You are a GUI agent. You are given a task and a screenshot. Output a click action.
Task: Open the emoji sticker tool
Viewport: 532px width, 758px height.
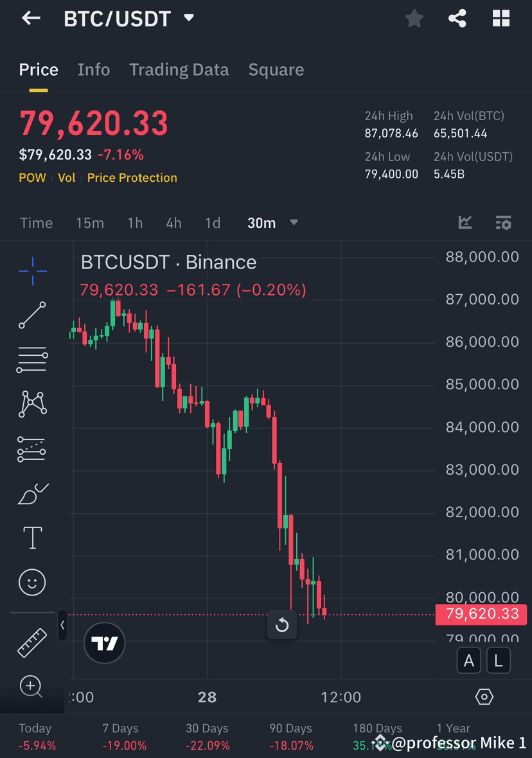[x=31, y=582]
